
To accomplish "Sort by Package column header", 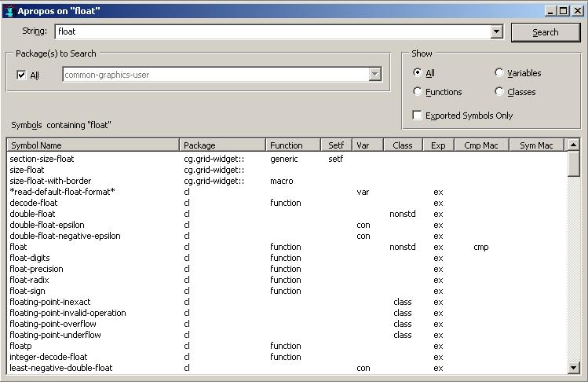I will click(x=222, y=145).
